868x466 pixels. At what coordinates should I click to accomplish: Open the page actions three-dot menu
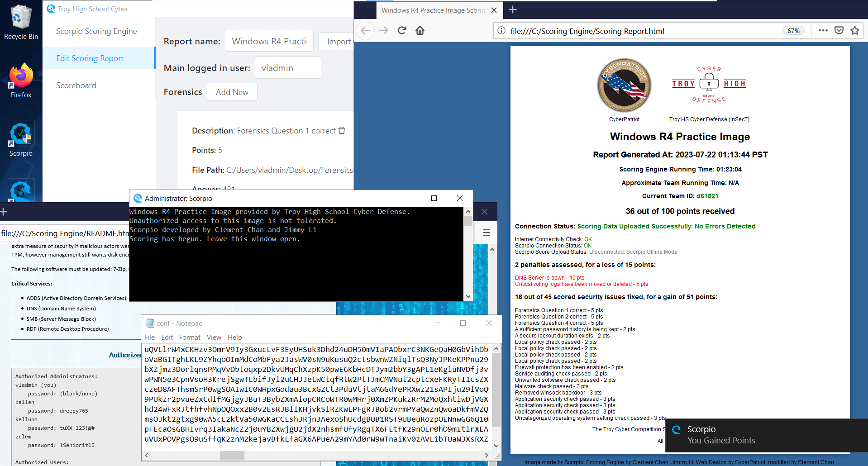823,30
